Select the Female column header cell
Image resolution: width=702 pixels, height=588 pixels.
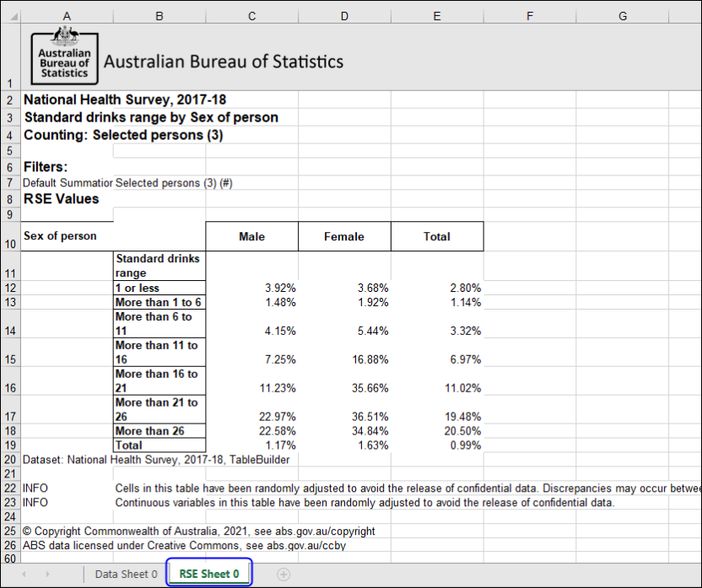click(344, 236)
